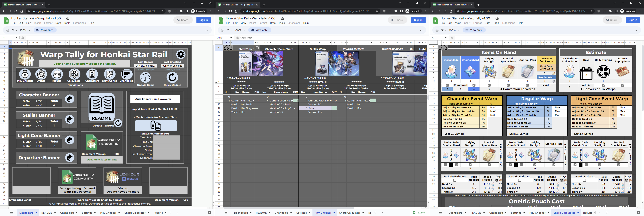This screenshot has height=216, width=644.
Task: Open the Changelog navigation icon on Dashboard
Action: click(x=127, y=74)
